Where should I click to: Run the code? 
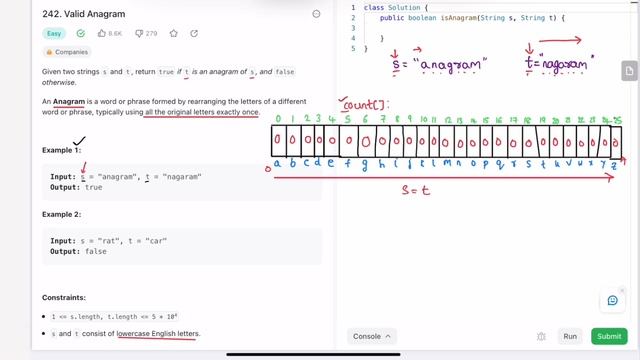pos(570,336)
